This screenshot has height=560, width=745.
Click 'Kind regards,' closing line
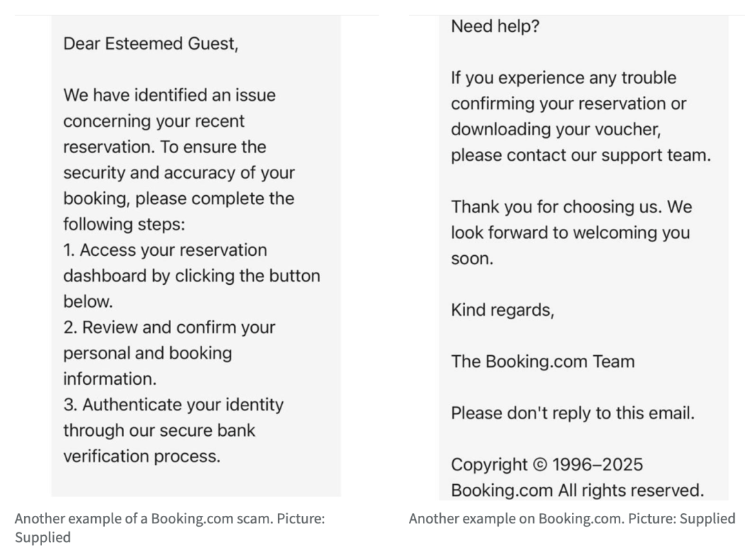pyautogui.click(x=503, y=310)
